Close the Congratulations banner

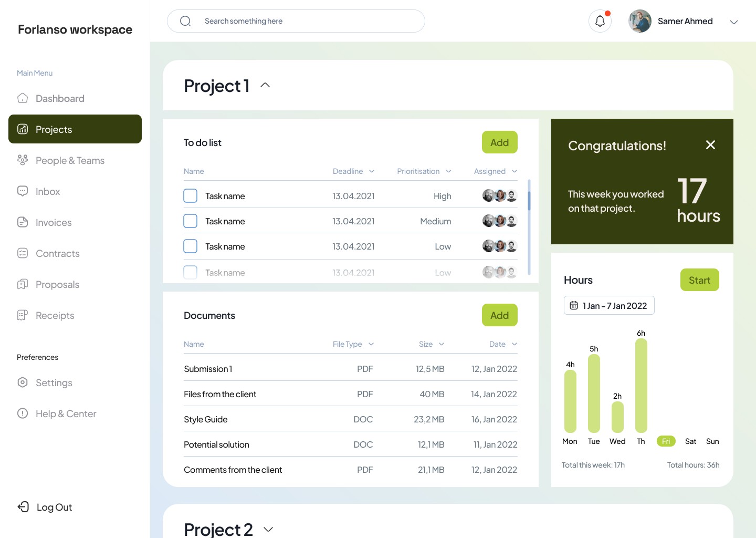pos(710,145)
